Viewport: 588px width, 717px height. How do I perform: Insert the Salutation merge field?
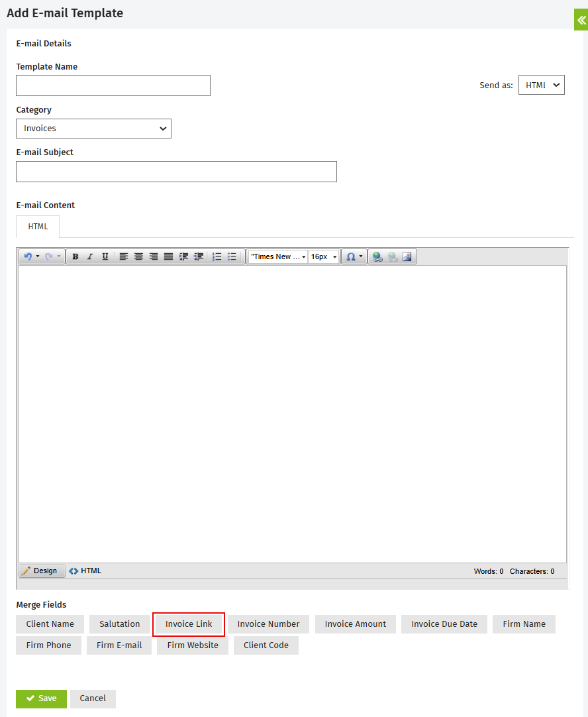tap(120, 624)
